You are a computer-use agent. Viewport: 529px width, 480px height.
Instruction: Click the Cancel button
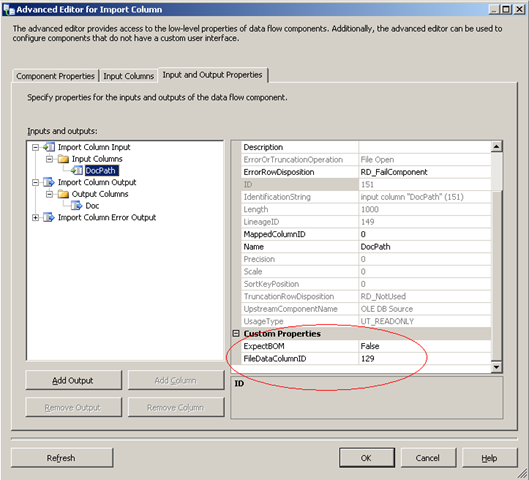(x=428, y=458)
